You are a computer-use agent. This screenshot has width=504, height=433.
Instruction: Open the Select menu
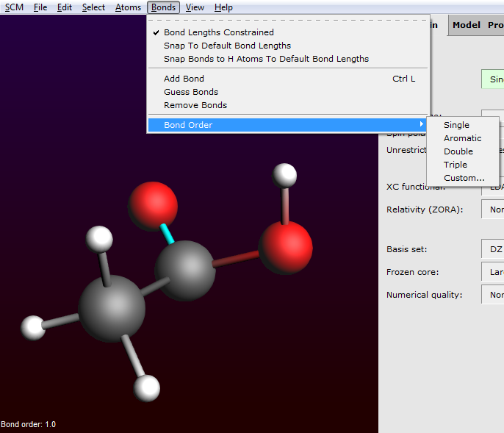tap(93, 7)
